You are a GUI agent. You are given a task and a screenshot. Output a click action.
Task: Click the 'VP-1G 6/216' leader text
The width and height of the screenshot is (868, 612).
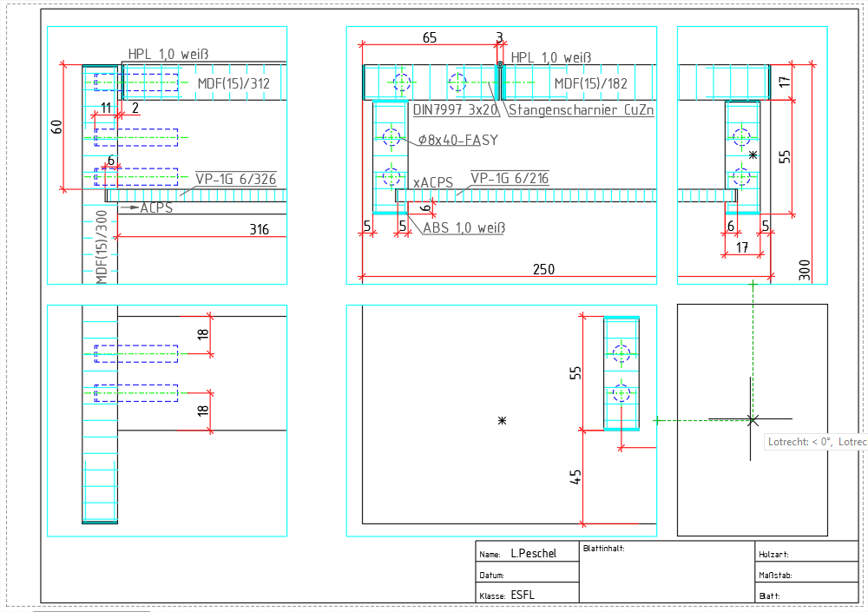(x=510, y=179)
